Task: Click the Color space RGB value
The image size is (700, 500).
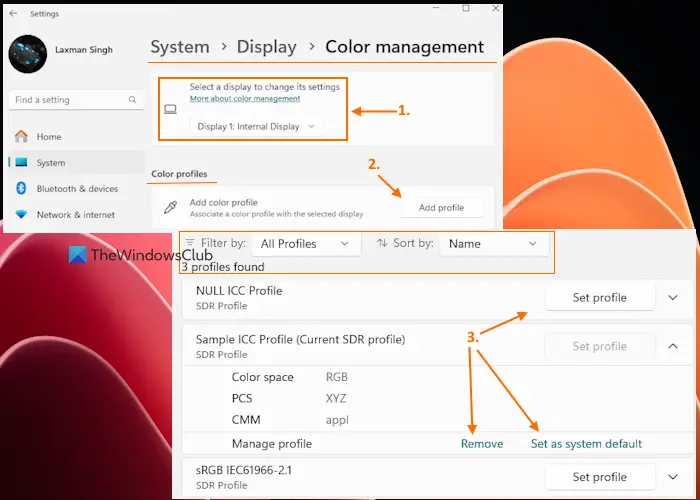Action: point(337,377)
